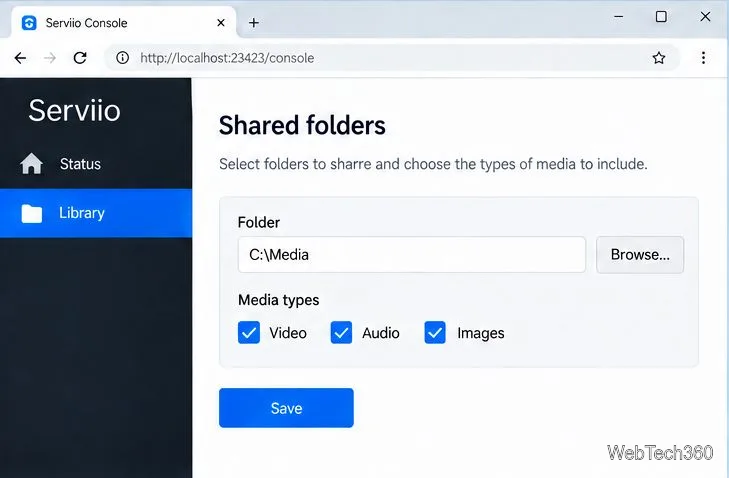Click the Video checkbox label text
The image size is (729, 478).
288,333
